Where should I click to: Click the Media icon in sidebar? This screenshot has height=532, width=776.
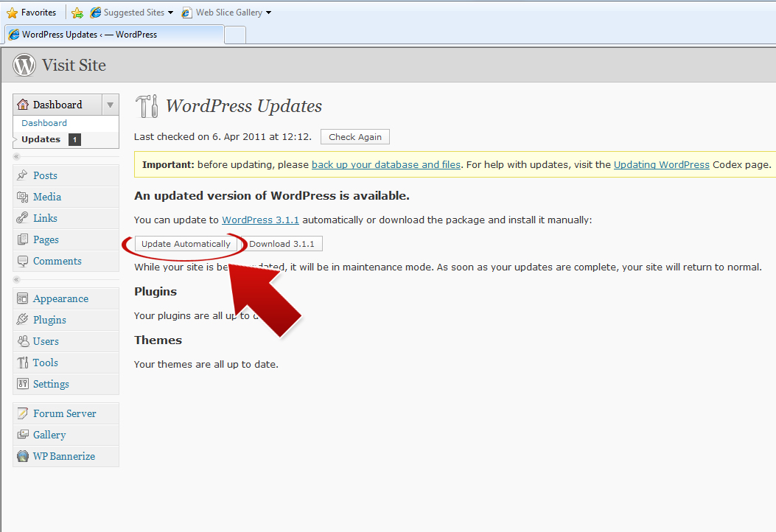22,197
